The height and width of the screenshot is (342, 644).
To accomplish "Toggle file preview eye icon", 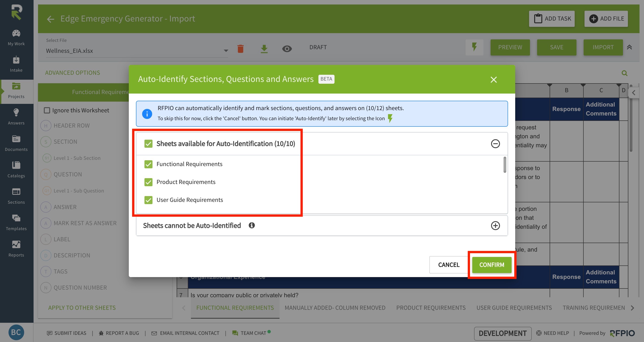I will pyautogui.click(x=287, y=49).
